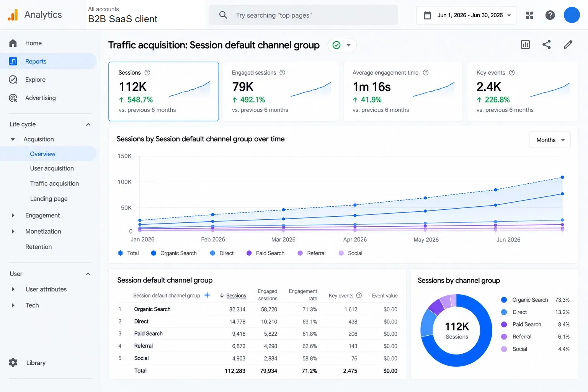Open Library via the gear icon
The image size is (588, 392).
(13, 363)
